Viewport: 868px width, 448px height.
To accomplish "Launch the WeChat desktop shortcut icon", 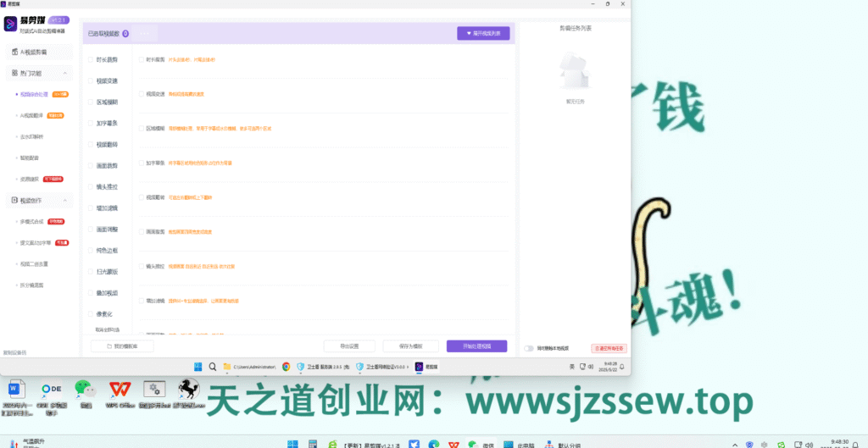I will click(x=85, y=389).
